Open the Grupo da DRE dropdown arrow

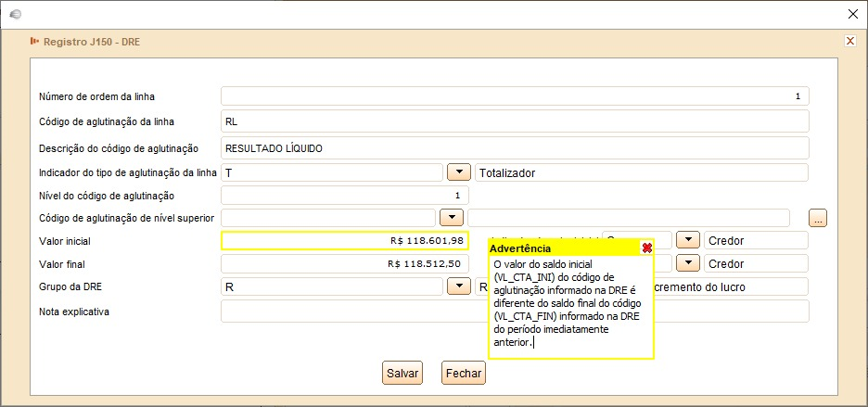[458, 286]
